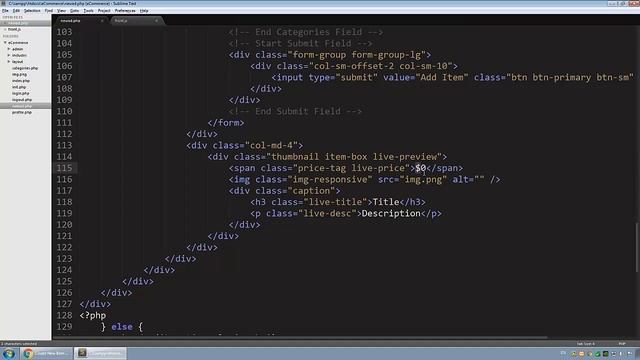Place cursor on the 'Add Item' value text
The image size is (640, 360).
(442, 78)
